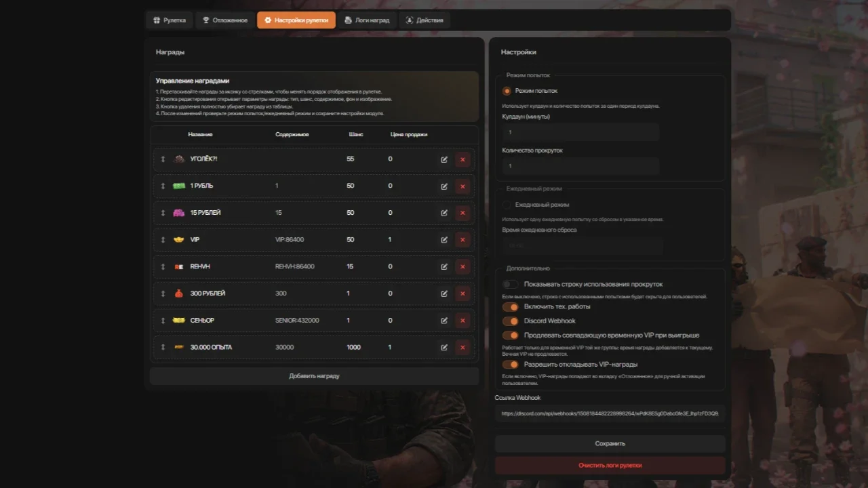Viewport: 868px width, 488px height.
Task: Edit the 1 РУБЛЬ reward
Action: 444,186
